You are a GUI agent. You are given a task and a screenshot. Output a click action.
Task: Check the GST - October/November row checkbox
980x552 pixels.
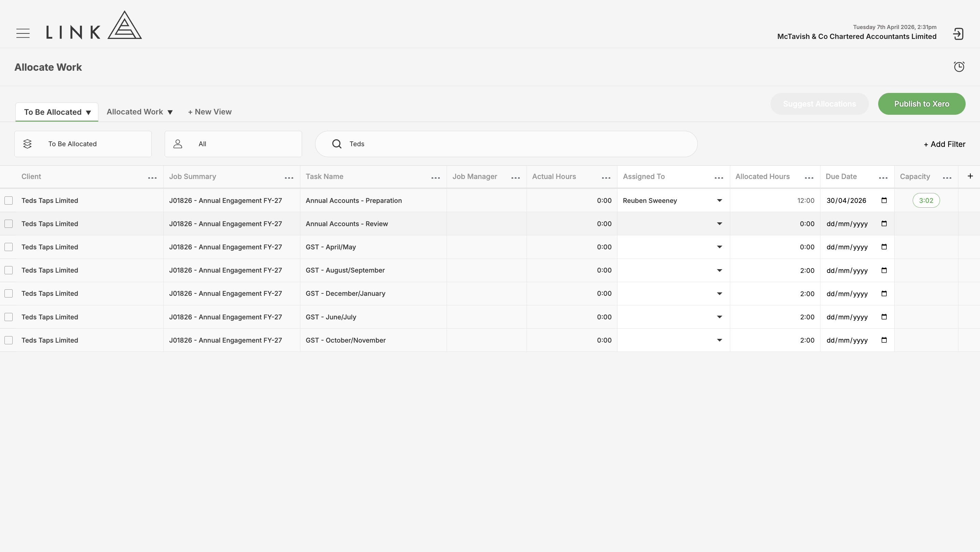click(9, 340)
